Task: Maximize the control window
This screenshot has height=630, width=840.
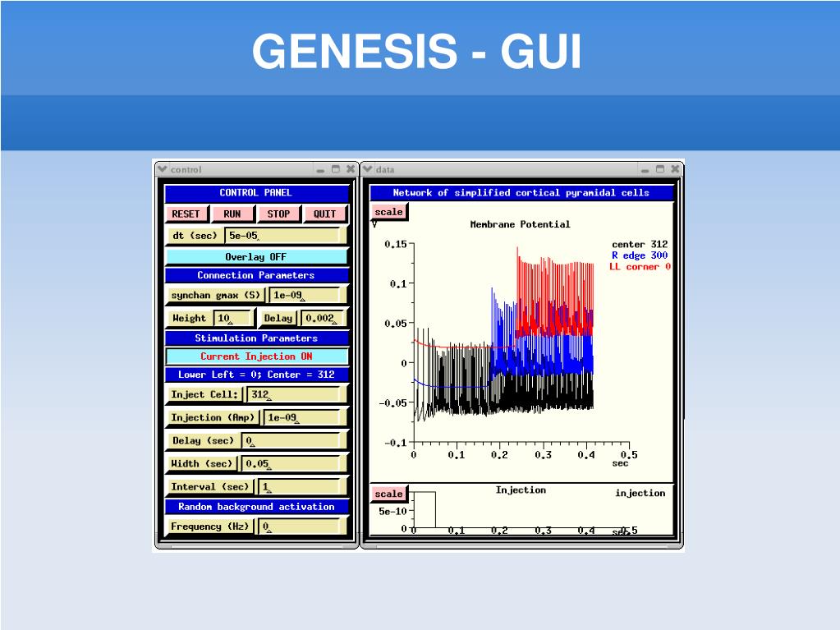Action: pos(336,169)
